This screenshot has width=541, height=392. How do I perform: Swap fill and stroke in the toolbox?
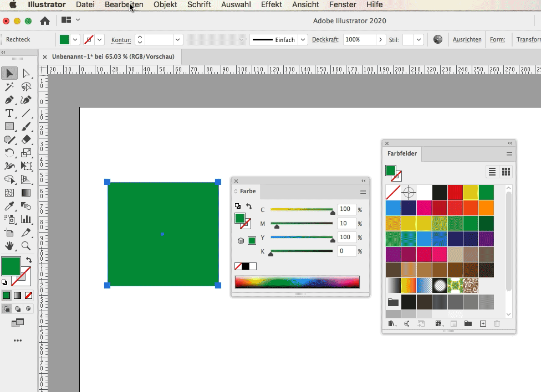(x=29, y=260)
